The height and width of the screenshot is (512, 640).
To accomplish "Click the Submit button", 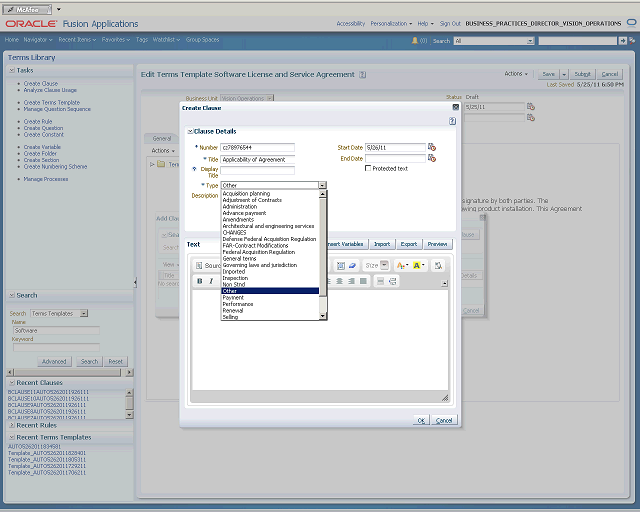I will point(582,74).
